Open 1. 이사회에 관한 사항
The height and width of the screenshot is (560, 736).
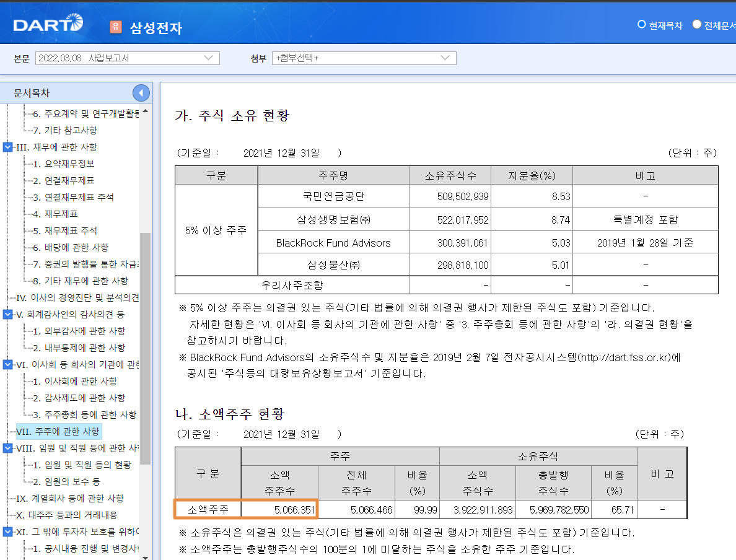74,381
